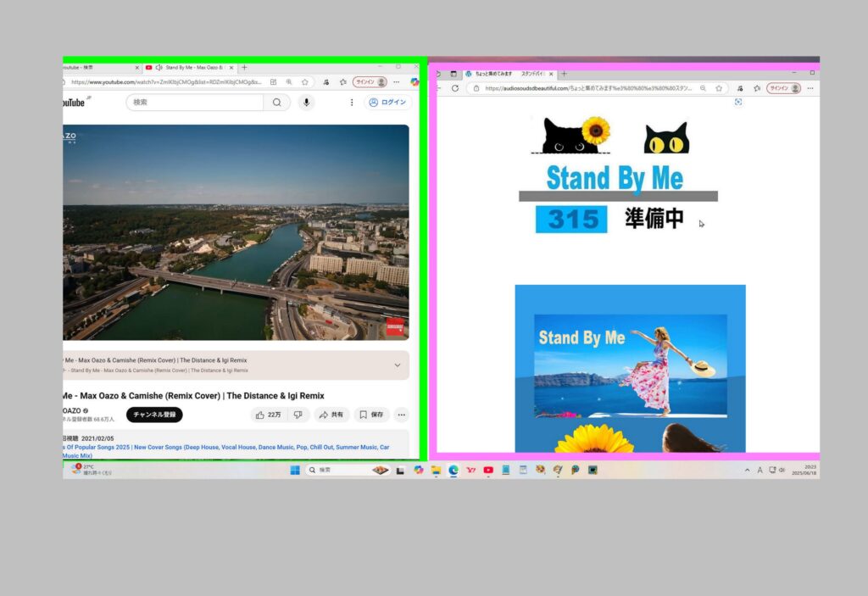Click zoom magnifier icon in YouTube address bar
The height and width of the screenshot is (596, 868).
click(x=289, y=82)
